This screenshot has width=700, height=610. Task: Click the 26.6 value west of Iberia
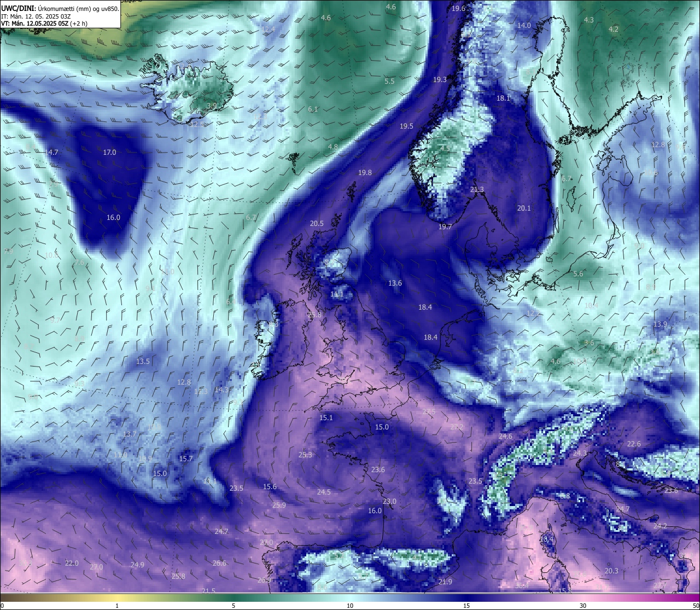coord(219,563)
